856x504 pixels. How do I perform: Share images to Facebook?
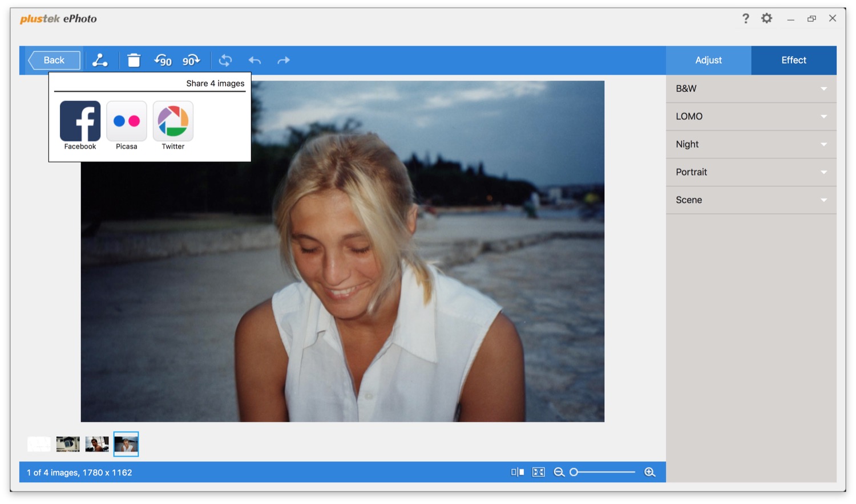80,121
